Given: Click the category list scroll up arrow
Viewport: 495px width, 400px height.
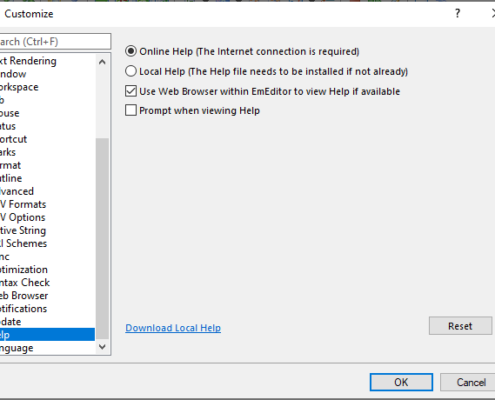Looking at the screenshot, I should coord(102,62).
